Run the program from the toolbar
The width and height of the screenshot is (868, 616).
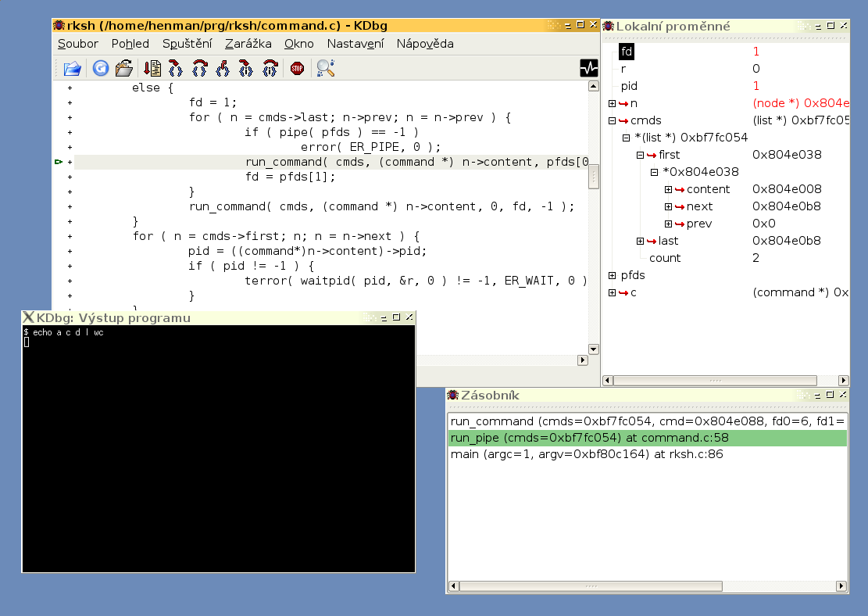click(152, 68)
